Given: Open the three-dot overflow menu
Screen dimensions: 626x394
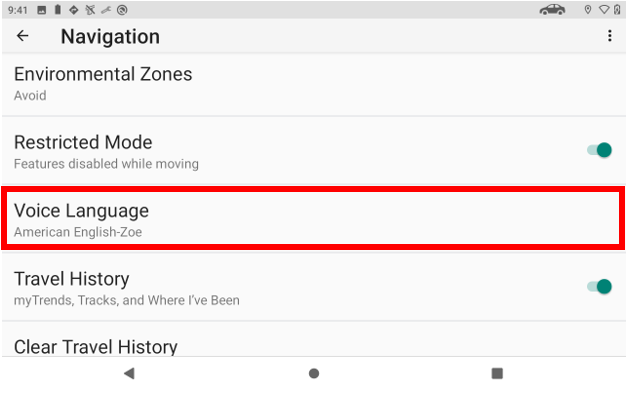Looking at the screenshot, I should tap(609, 36).
